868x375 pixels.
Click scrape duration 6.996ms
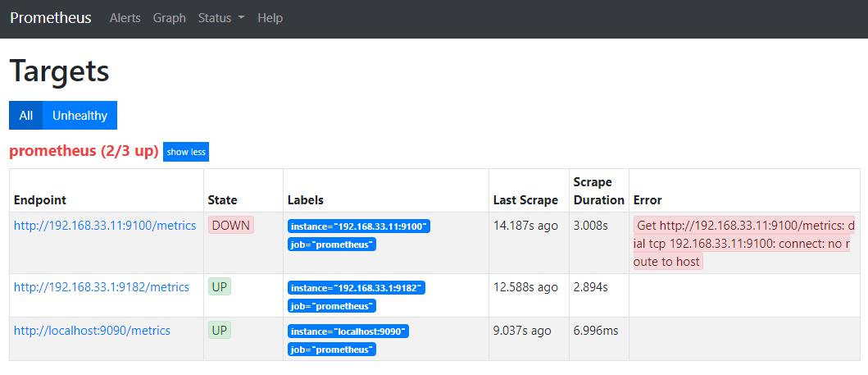tap(596, 331)
